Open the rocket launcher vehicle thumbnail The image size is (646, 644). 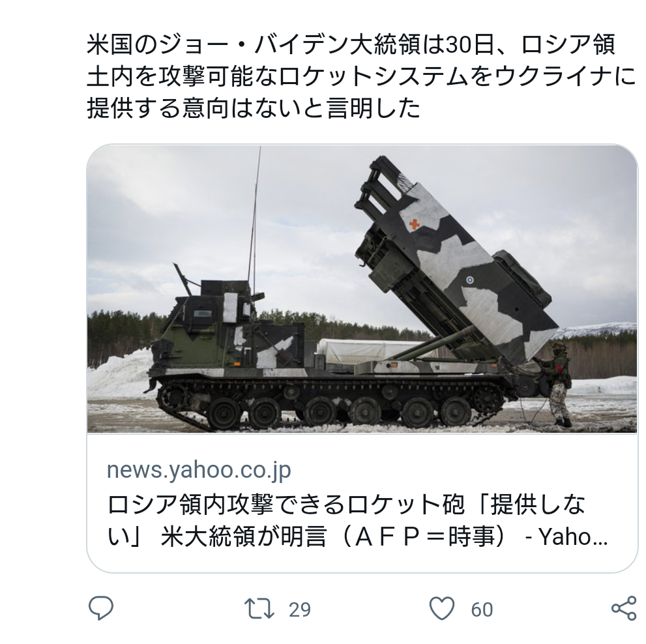(x=362, y=289)
